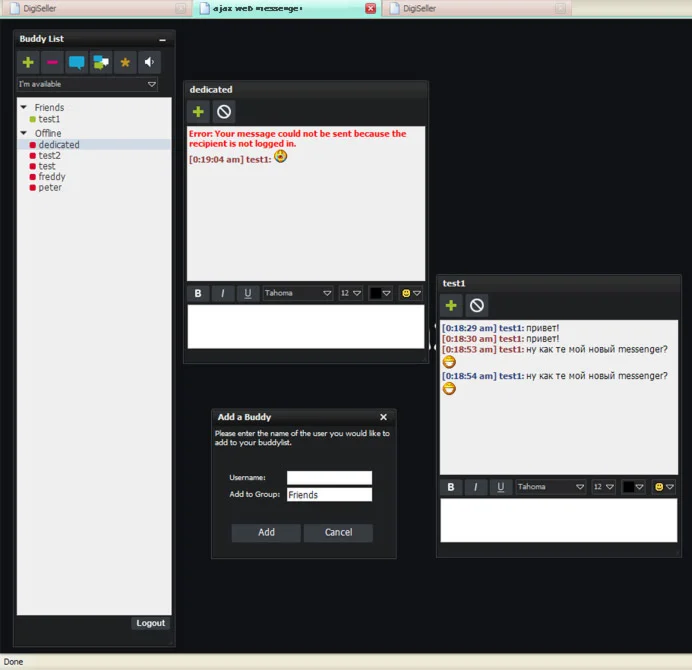Select offline buddy peter

pyautogui.click(x=50, y=188)
